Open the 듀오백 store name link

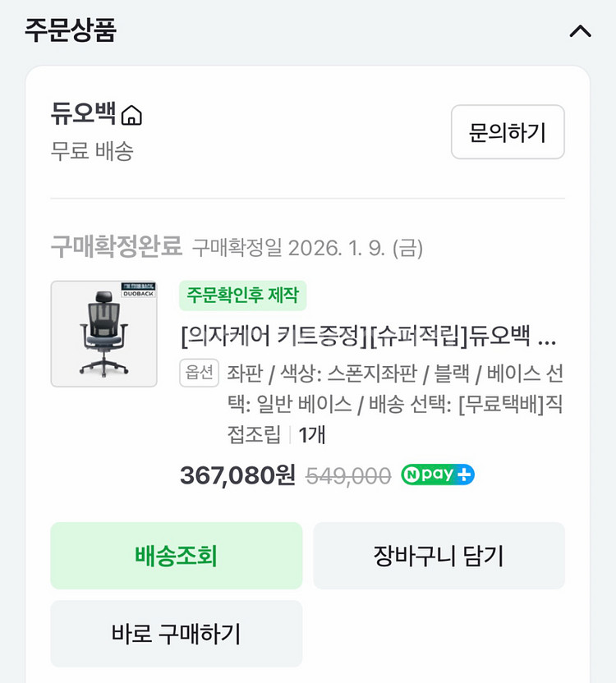click(x=83, y=114)
